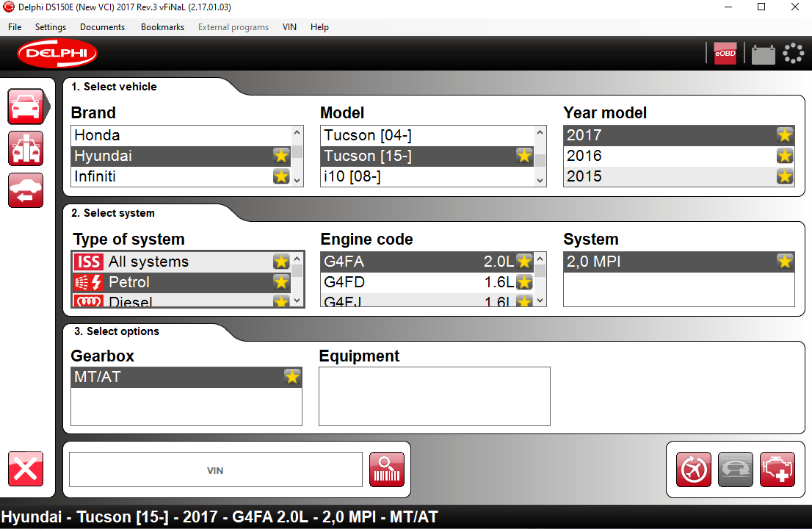Image resolution: width=812 pixels, height=529 pixels.
Task: Open the eOBD generic diagnostics icon
Action: coord(725,54)
